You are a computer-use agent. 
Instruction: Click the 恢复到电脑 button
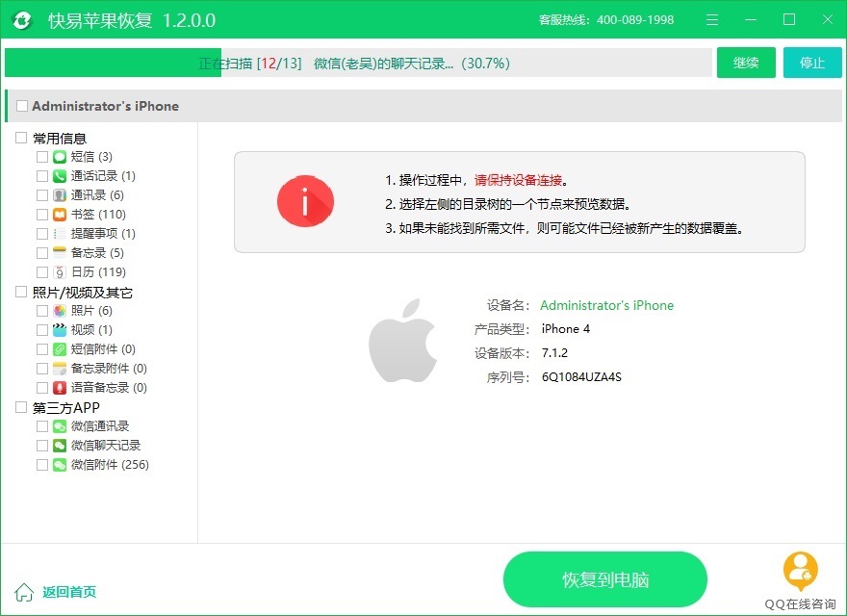tap(605, 579)
